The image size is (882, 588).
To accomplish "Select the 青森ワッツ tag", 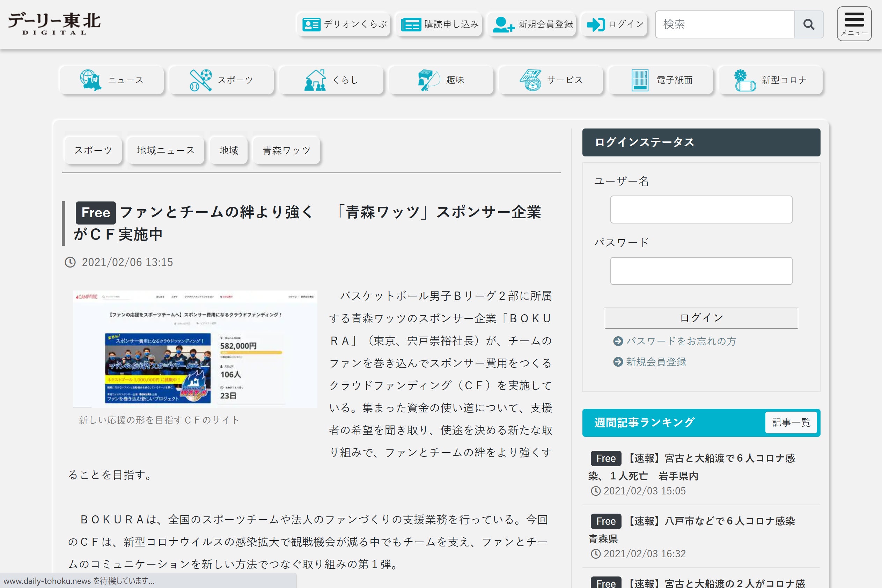I will (x=287, y=150).
